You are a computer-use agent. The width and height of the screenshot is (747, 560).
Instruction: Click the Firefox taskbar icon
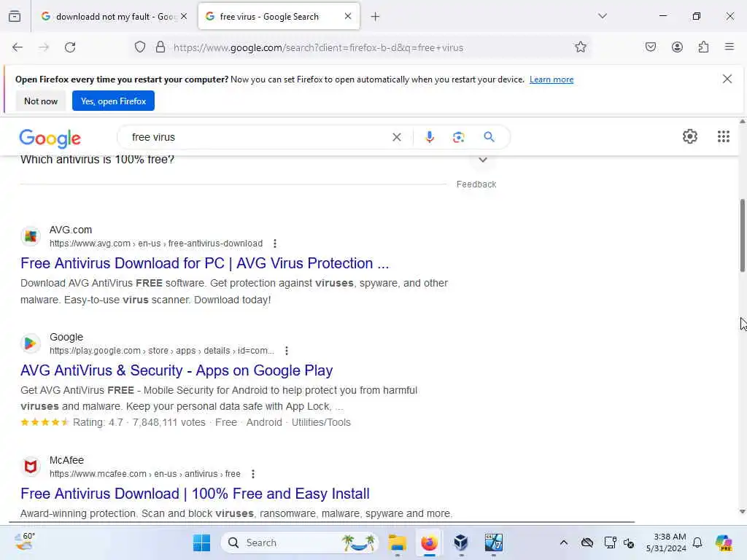point(429,542)
